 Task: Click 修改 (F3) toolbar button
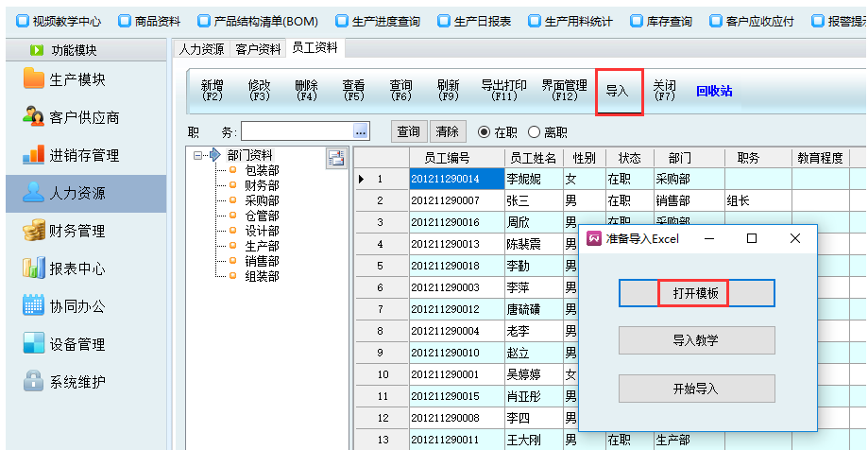(259, 91)
